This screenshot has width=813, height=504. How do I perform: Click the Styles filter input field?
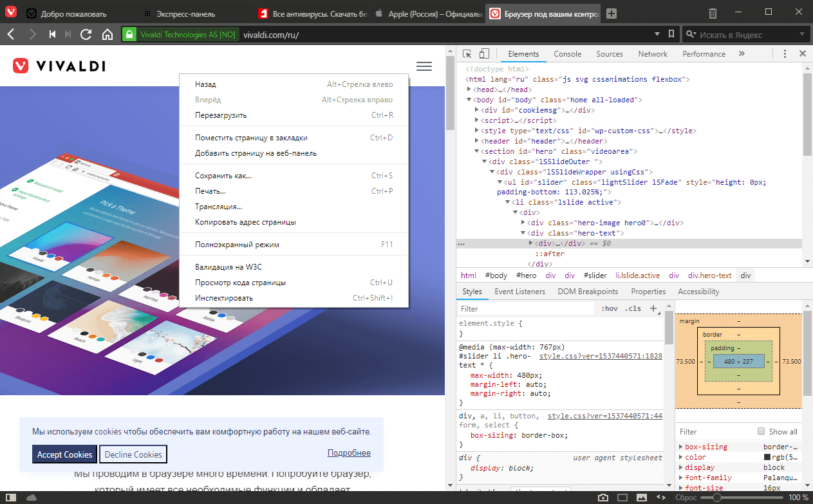[x=527, y=309]
